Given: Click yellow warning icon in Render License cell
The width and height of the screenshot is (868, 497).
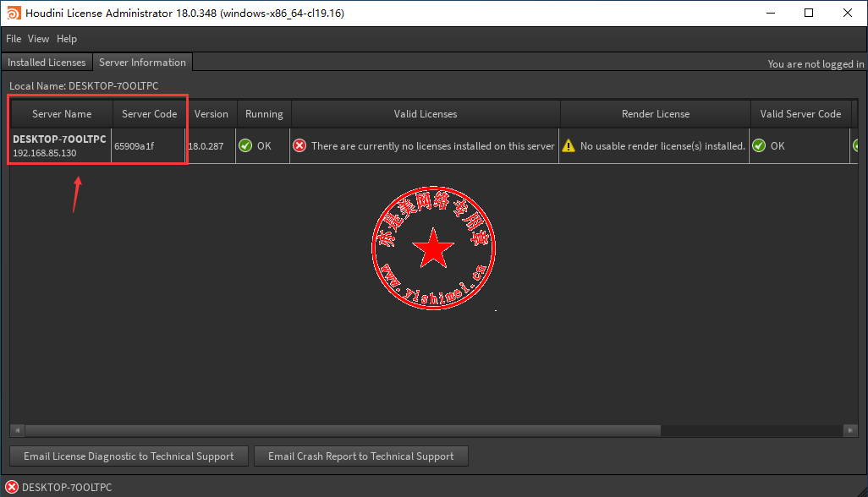Looking at the screenshot, I should coord(569,146).
